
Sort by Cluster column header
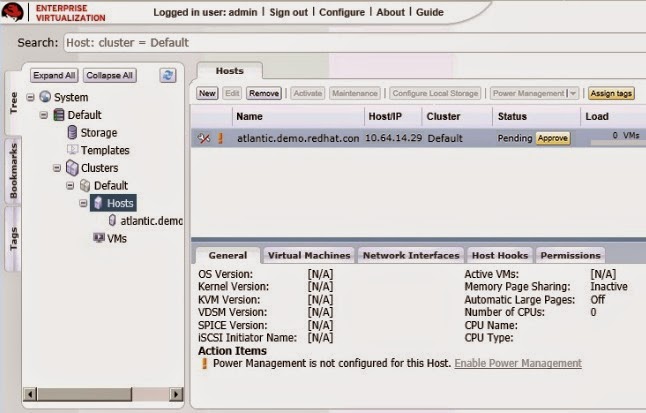pos(457,116)
